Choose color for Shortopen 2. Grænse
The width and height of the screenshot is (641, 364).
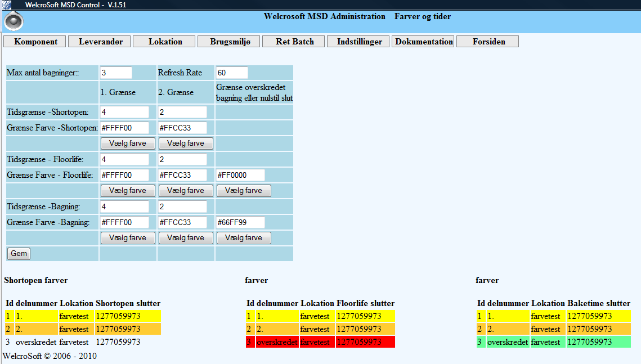pyautogui.click(x=186, y=143)
